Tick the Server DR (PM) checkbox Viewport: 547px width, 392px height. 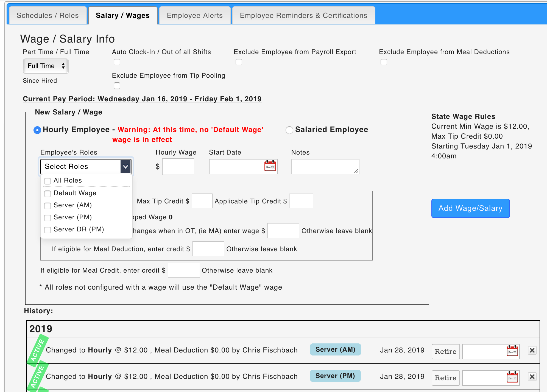click(x=48, y=230)
